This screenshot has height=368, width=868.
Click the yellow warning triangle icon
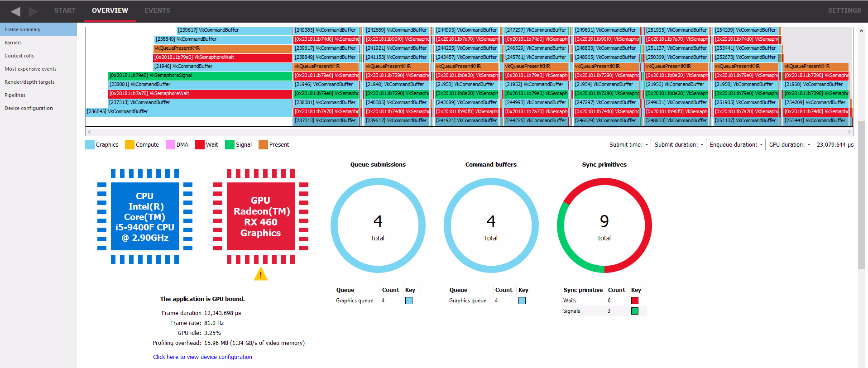(x=261, y=274)
